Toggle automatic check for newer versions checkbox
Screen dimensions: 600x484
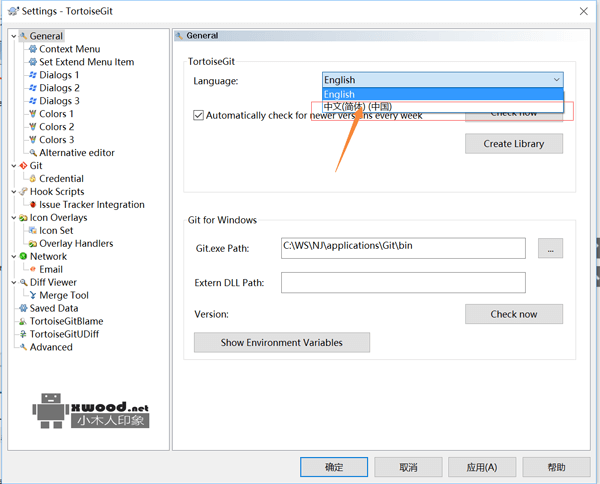199,115
